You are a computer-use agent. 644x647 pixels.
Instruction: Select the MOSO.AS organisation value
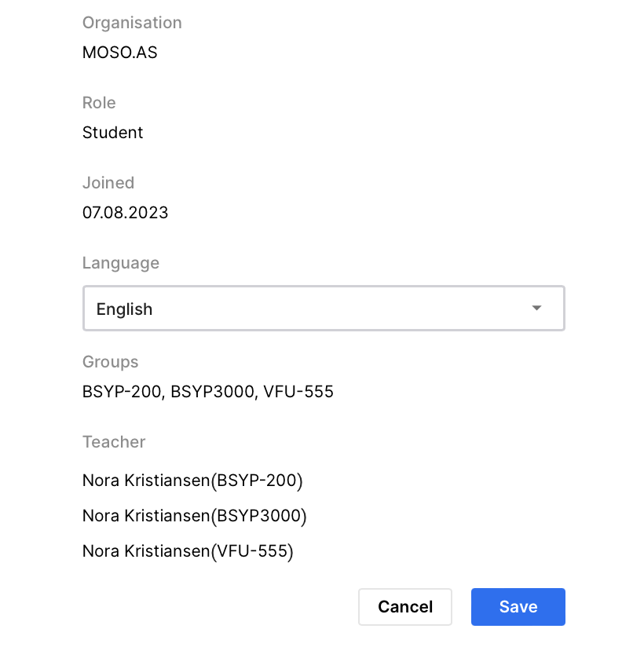pos(120,53)
